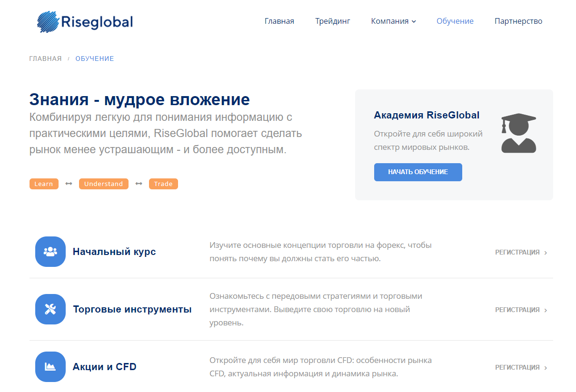Image resolution: width=576 pixels, height=392 pixels.
Task: Open Трейдинг menu item
Action: tap(333, 21)
